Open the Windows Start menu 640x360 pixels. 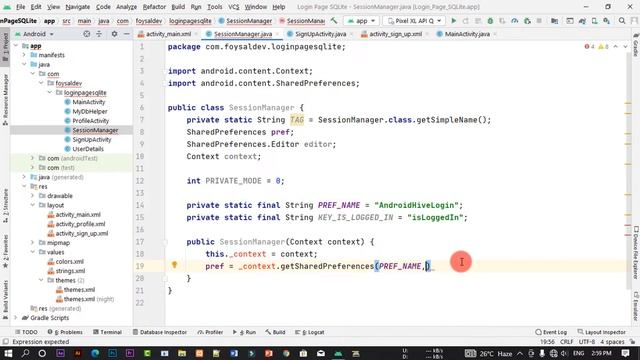click(x=8, y=353)
